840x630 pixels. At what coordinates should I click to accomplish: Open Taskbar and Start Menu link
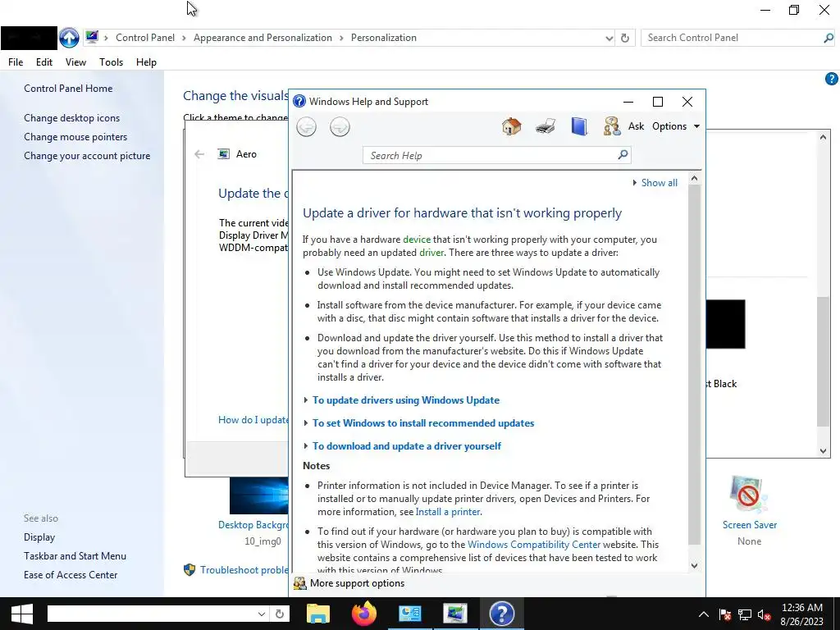[x=75, y=556]
